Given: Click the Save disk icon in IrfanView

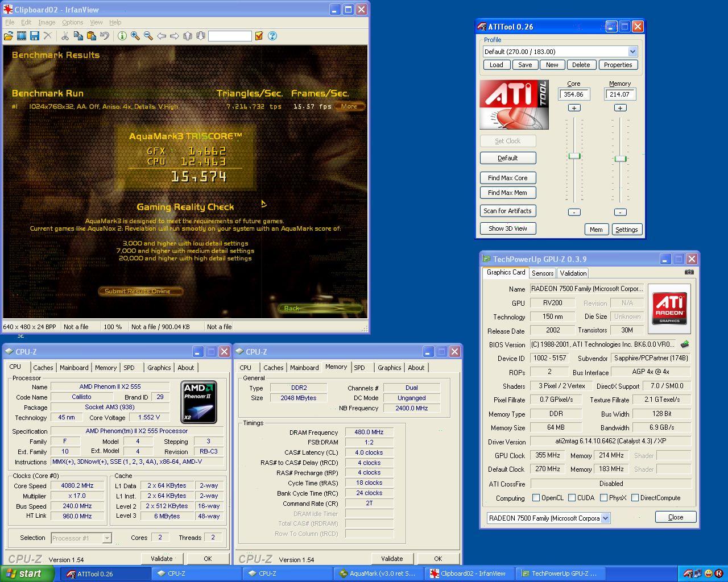Looking at the screenshot, I should [35, 36].
